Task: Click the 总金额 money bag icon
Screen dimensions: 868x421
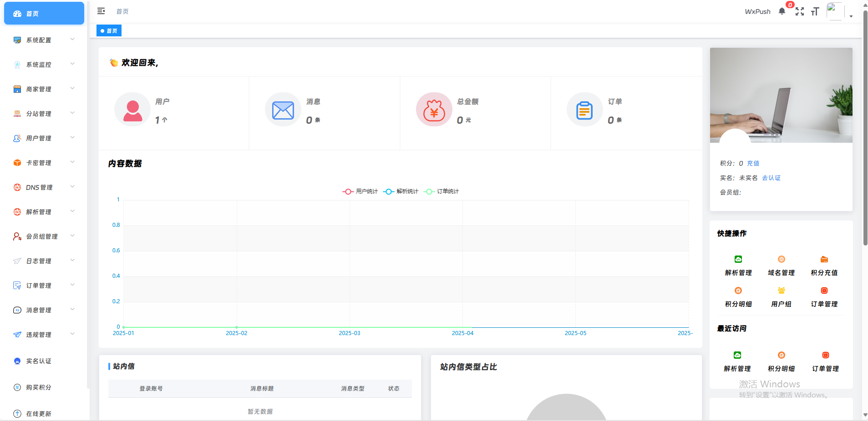Action: tap(434, 110)
